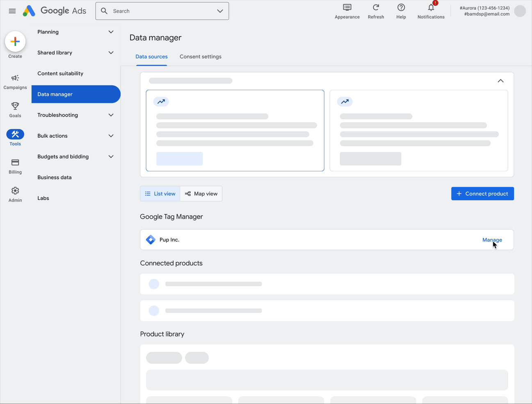Click the Pup Inc. row
532x404 pixels.
click(x=327, y=240)
